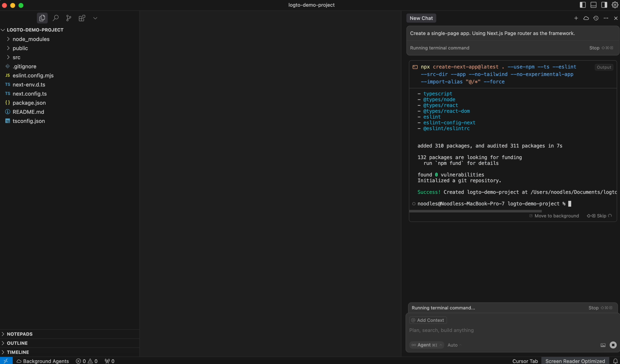Stop the running command in message header
The width and height of the screenshot is (620, 364).
point(601,48)
